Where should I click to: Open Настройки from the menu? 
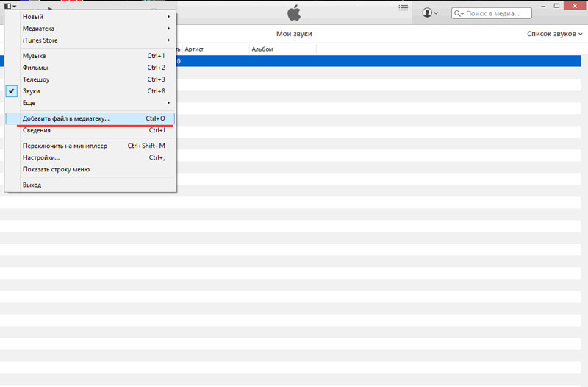pyautogui.click(x=41, y=157)
